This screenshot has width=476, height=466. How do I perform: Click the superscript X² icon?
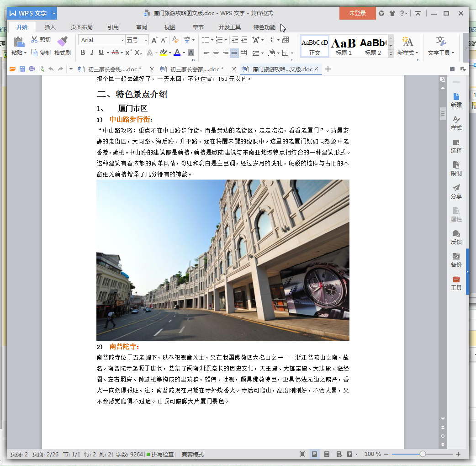pyautogui.click(x=129, y=53)
